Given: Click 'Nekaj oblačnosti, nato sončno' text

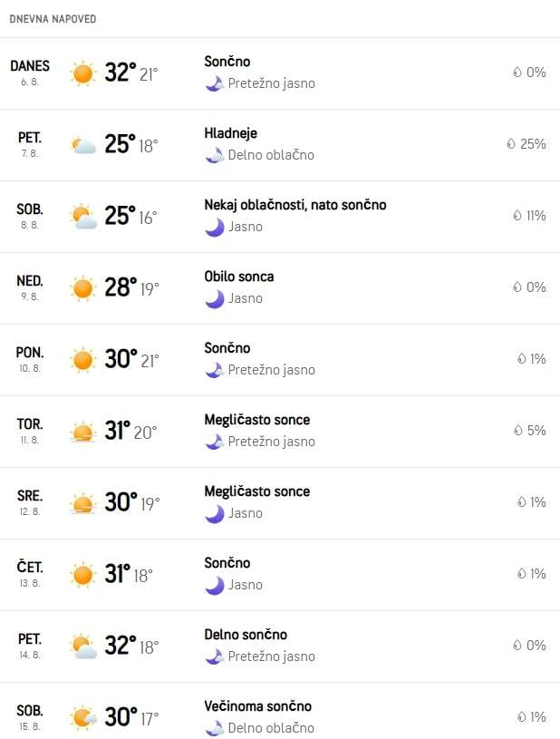Looking at the screenshot, I should click(294, 205).
